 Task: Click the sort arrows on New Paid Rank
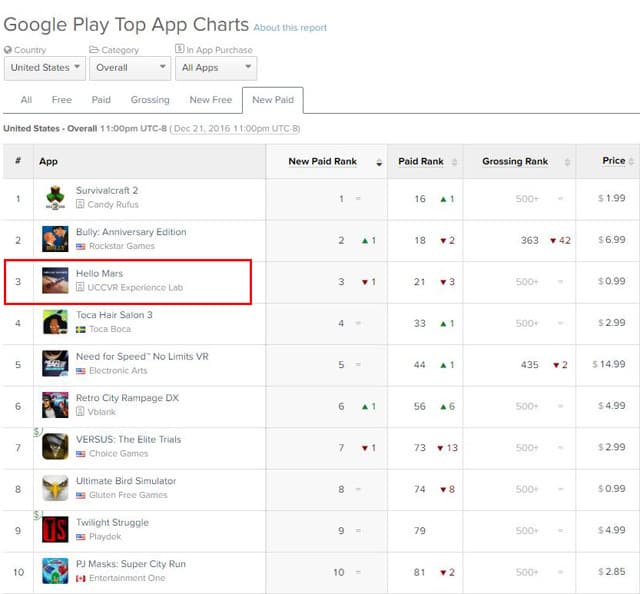379,162
